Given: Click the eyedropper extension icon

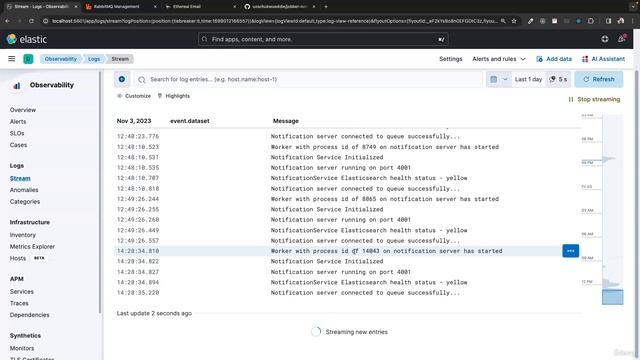Looking at the screenshot, I should point(530,21).
